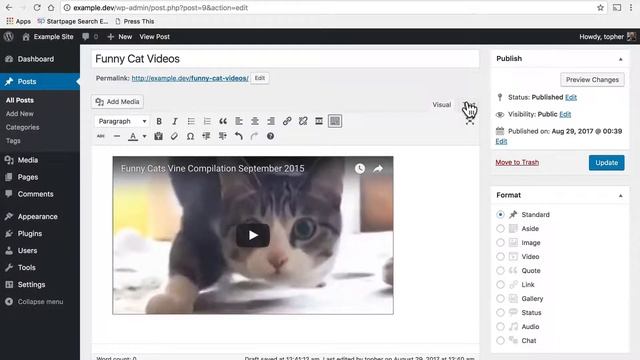Remove link with unlink icon
The height and width of the screenshot is (360, 640).
[x=303, y=121]
